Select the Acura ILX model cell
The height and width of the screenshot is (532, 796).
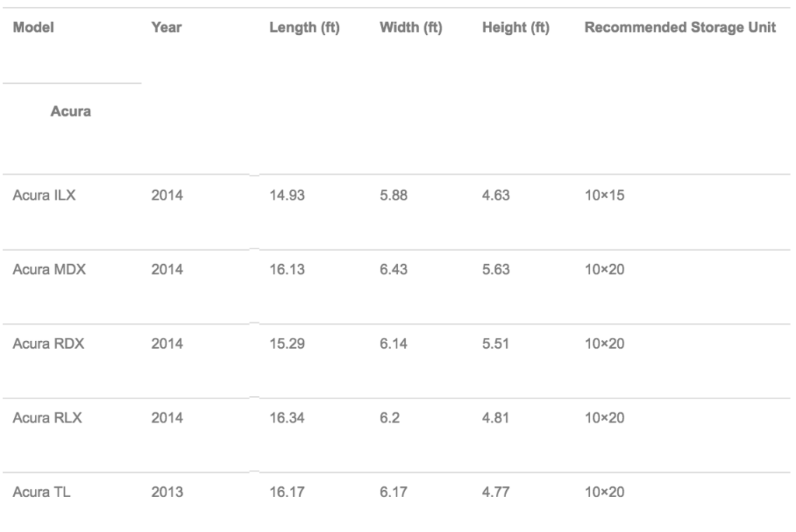coord(44,196)
